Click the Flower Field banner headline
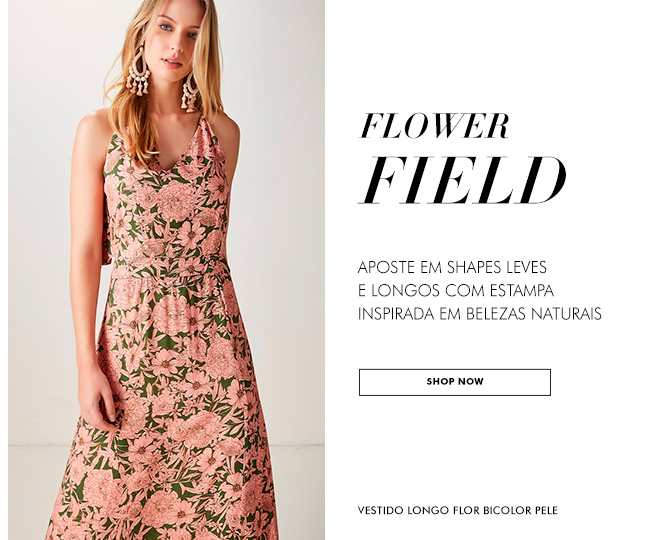Viewport: 650px width, 540px height. [462, 159]
